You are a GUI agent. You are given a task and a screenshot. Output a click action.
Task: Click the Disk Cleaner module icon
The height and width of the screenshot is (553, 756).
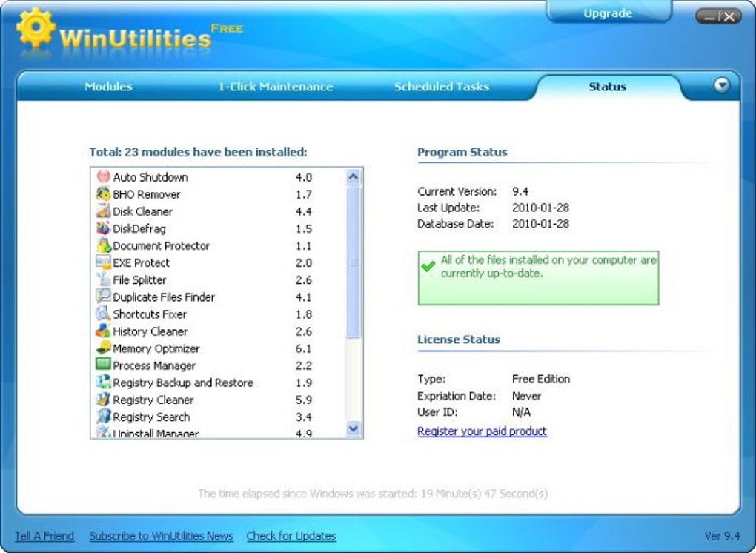tap(103, 211)
